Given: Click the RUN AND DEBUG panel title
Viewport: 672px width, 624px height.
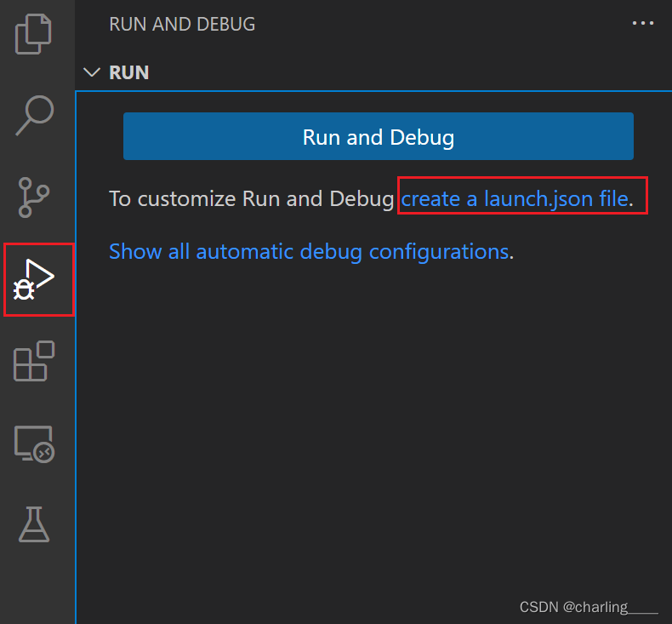Looking at the screenshot, I should click(182, 24).
